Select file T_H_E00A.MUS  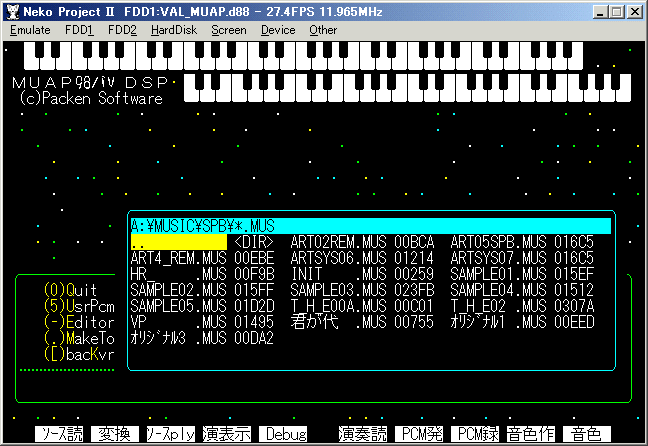tap(338, 306)
